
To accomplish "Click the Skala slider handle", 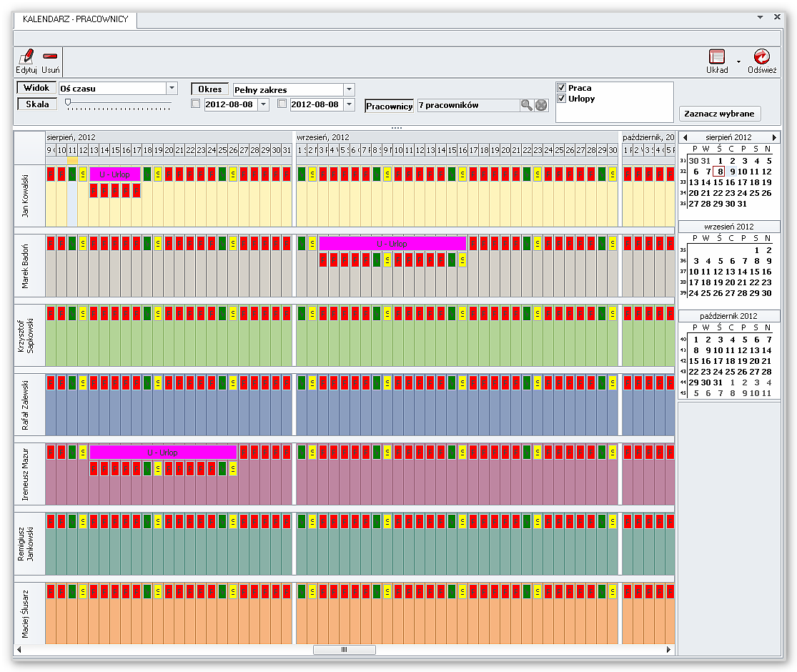I will click(68, 103).
